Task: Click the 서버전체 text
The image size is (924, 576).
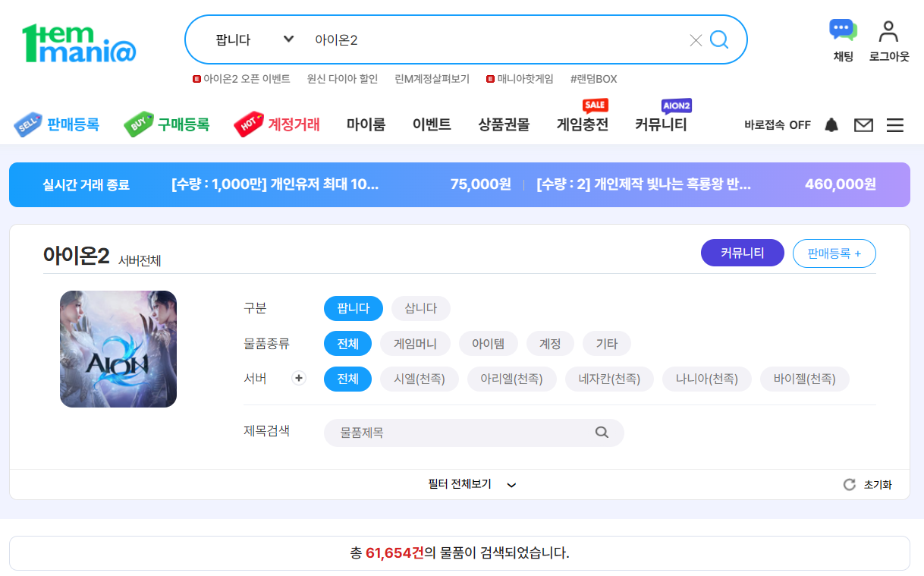Action: point(140,261)
